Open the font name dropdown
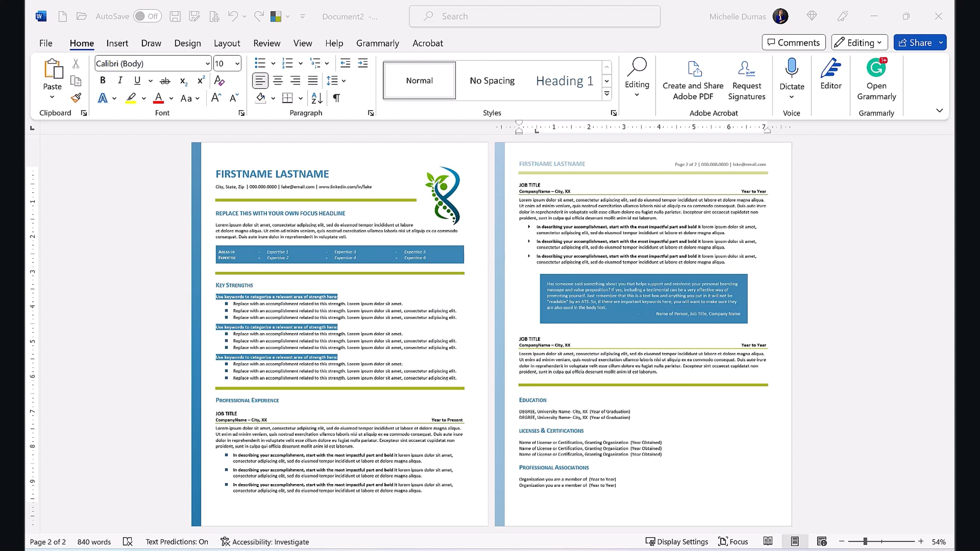Image resolution: width=980 pixels, height=551 pixels. click(207, 64)
